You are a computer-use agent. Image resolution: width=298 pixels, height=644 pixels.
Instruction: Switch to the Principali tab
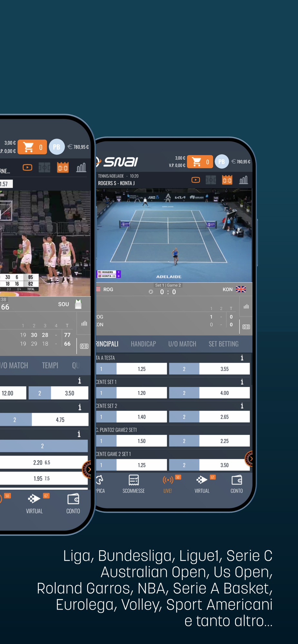(107, 344)
